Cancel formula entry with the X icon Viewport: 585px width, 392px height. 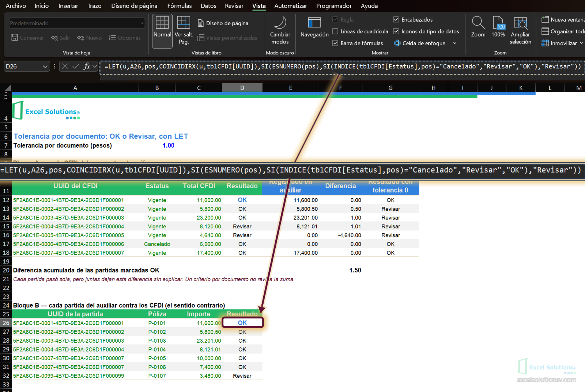(x=65, y=66)
